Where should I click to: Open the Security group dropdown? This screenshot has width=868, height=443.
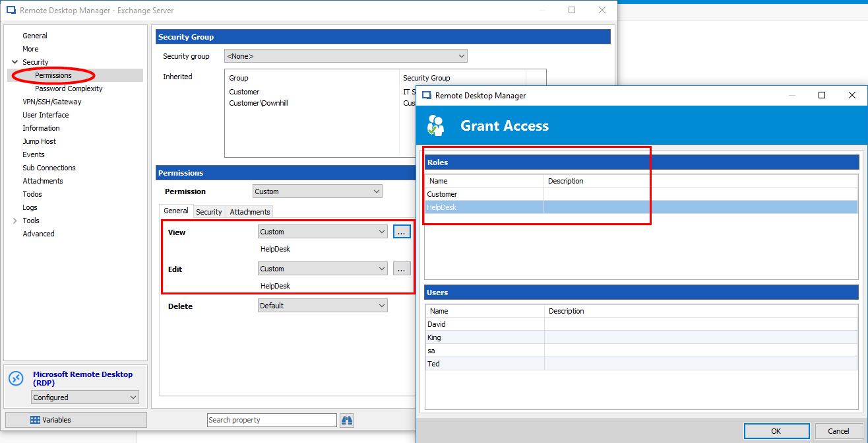point(346,56)
